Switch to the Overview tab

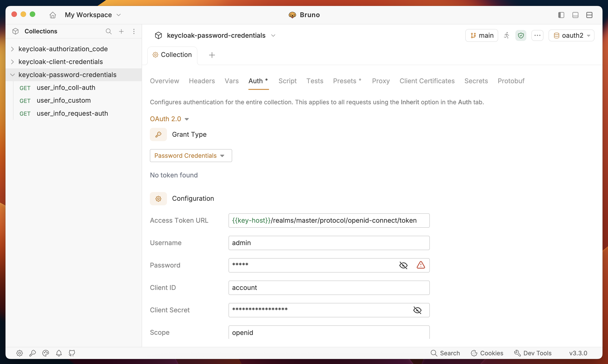pyautogui.click(x=164, y=81)
